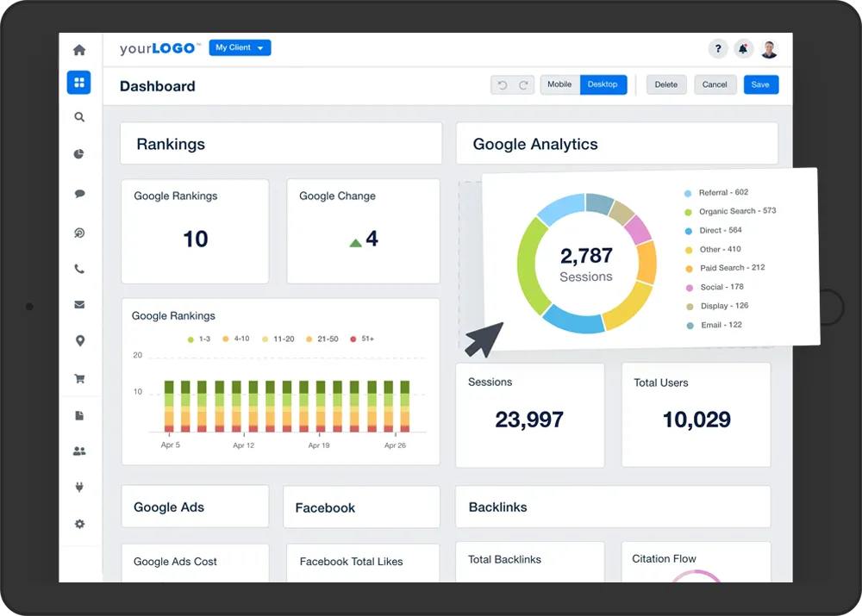Screen dimensions: 862x616
Task: Click the plug integrations icon
Action: 79,488
